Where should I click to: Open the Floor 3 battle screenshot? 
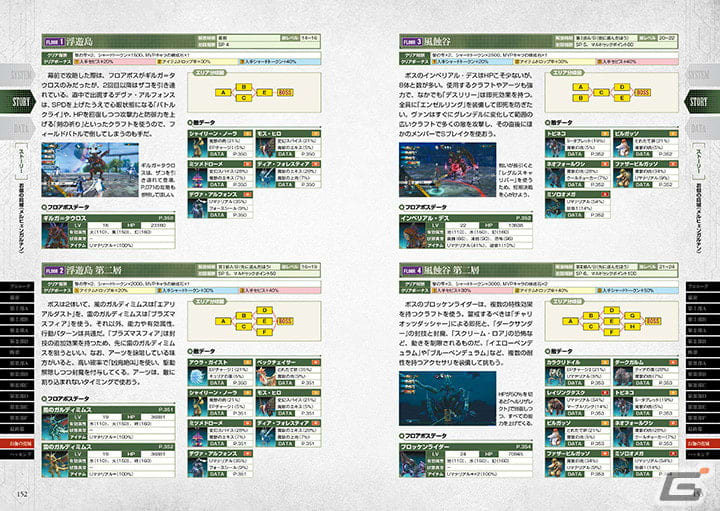(x=448, y=169)
